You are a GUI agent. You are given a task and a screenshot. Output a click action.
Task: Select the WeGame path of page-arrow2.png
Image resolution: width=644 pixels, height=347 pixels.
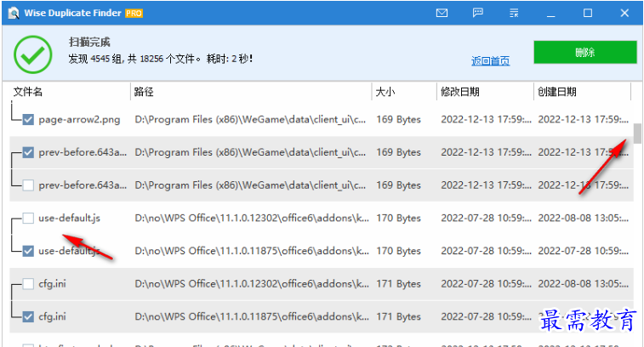(x=250, y=120)
